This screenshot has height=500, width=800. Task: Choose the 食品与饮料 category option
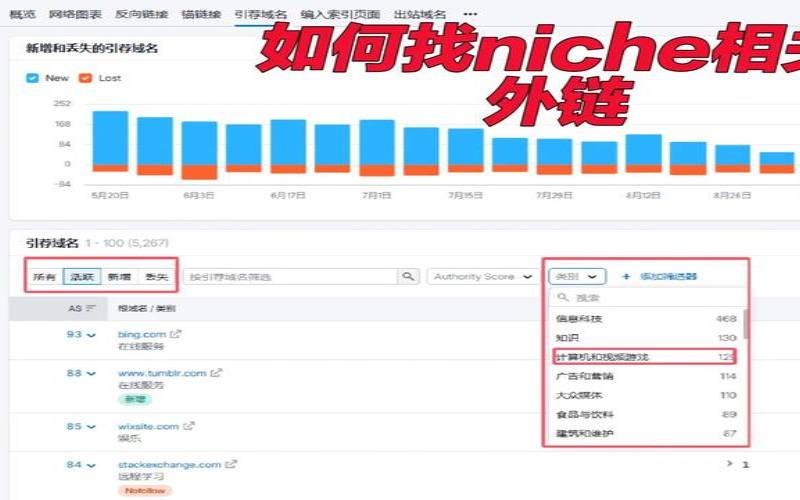click(645, 414)
